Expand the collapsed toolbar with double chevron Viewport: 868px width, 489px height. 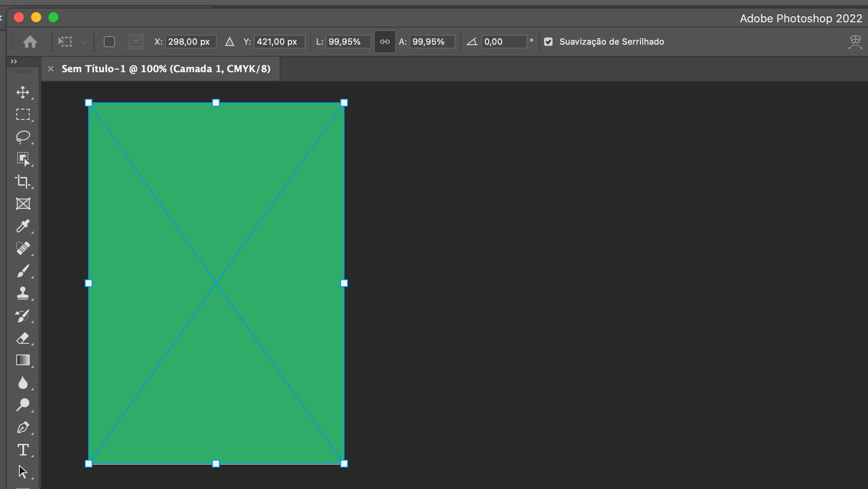click(x=14, y=61)
